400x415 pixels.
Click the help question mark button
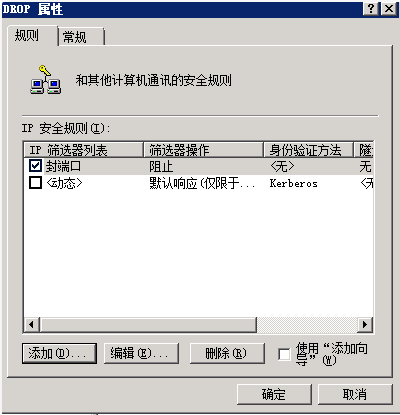point(372,8)
